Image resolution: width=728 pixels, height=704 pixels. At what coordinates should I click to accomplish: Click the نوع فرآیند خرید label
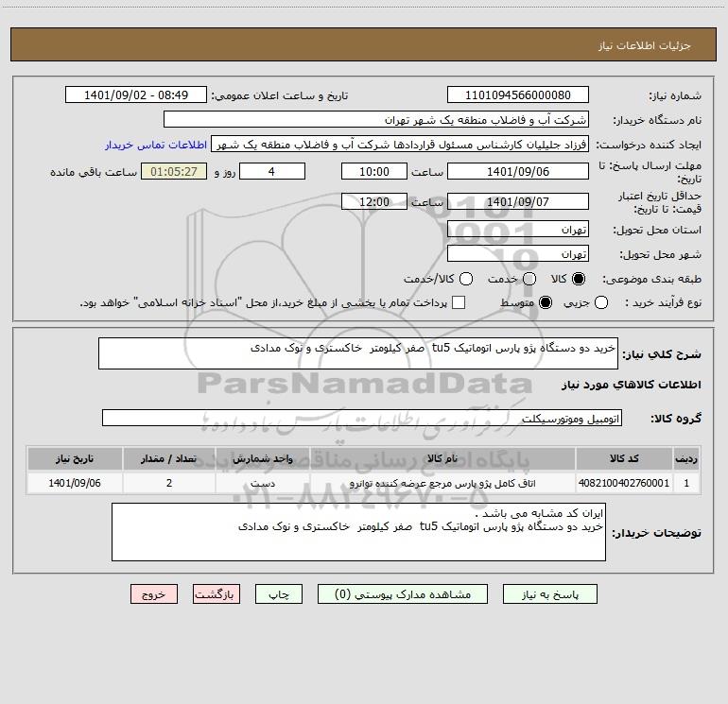tap(663, 302)
